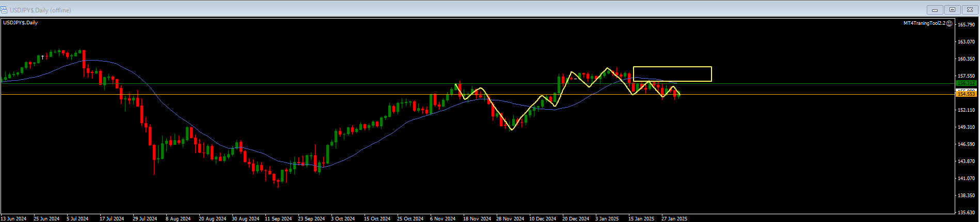This screenshot has height=222, width=980.
Task: Click the 149.310 price scale value
Action: [966, 127]
